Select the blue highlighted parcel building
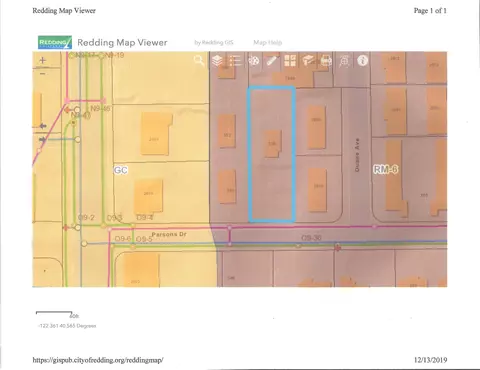 [x=273, y=144]
